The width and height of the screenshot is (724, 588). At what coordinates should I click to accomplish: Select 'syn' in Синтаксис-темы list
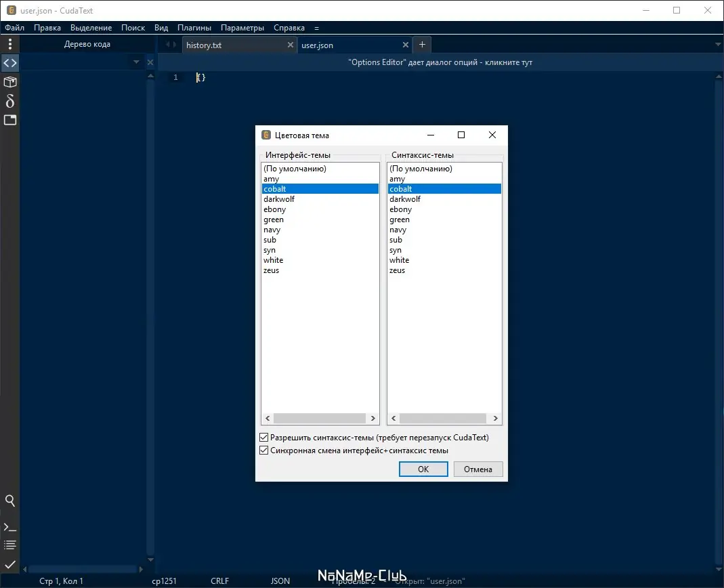point(444,250)
